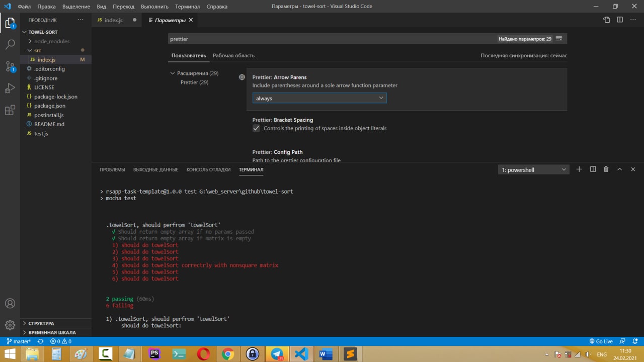Open the Search view in activity bar
This screenshot has width=644, height=362.
(10, 44)
